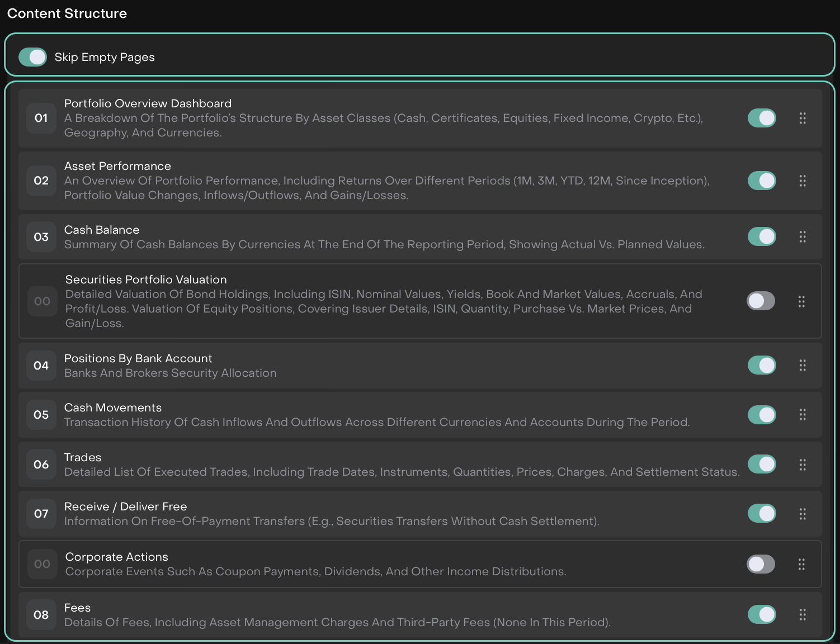Disable the Portfolio Overview Dashboard toggle
Screen dimensions: 840x644
[x=762, y=118]
